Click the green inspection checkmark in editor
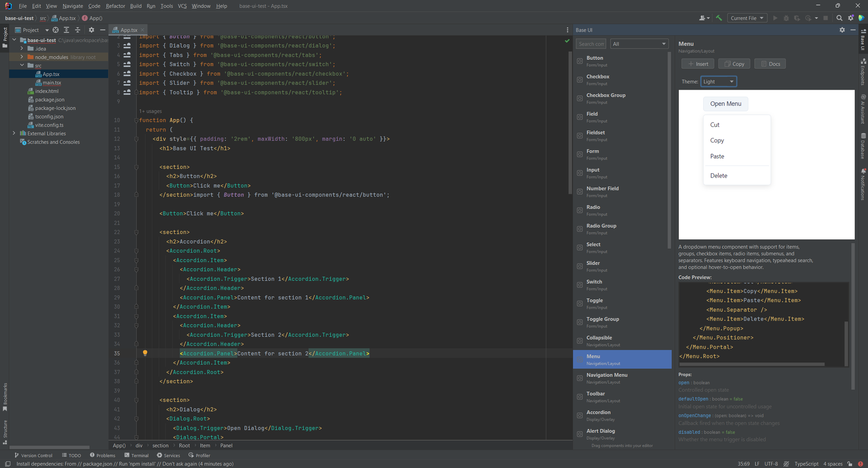Screen dimensions: 868x468 click(567, 41)
